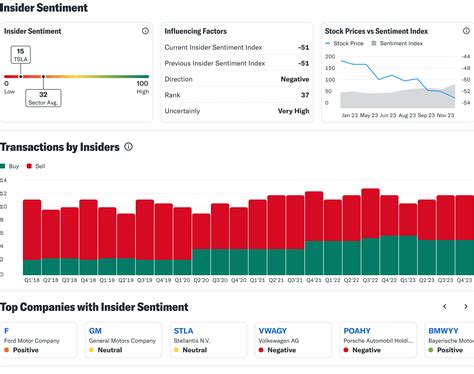Click the 100 High gauge label

pyautogui.click(x=143, y=87)
